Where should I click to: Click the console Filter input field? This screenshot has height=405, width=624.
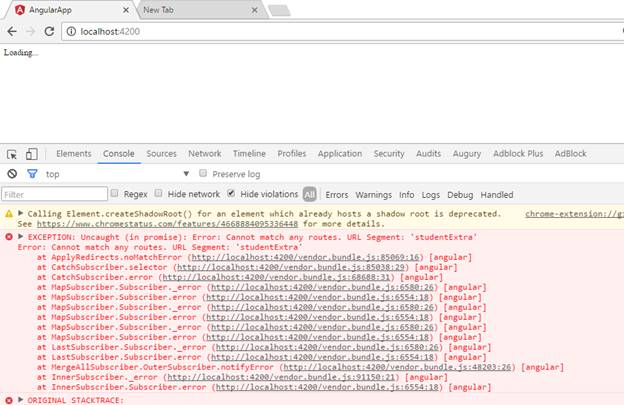(x=55, y=195)
